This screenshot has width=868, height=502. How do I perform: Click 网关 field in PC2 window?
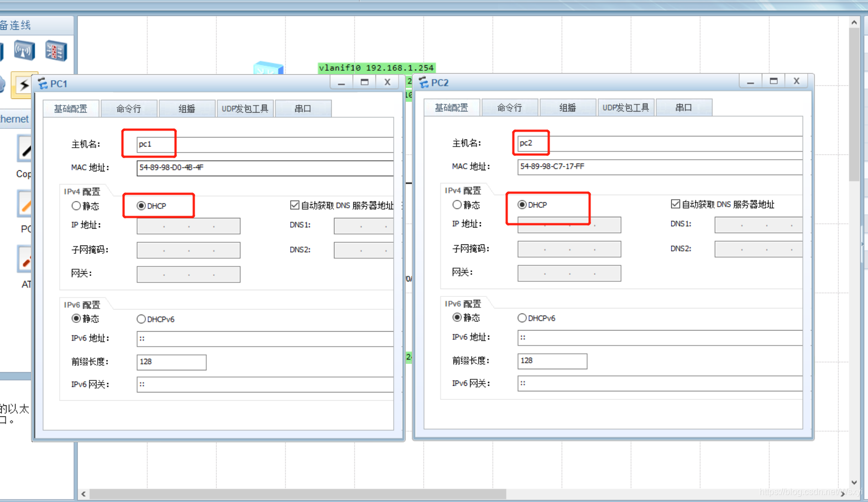(569, 273)
